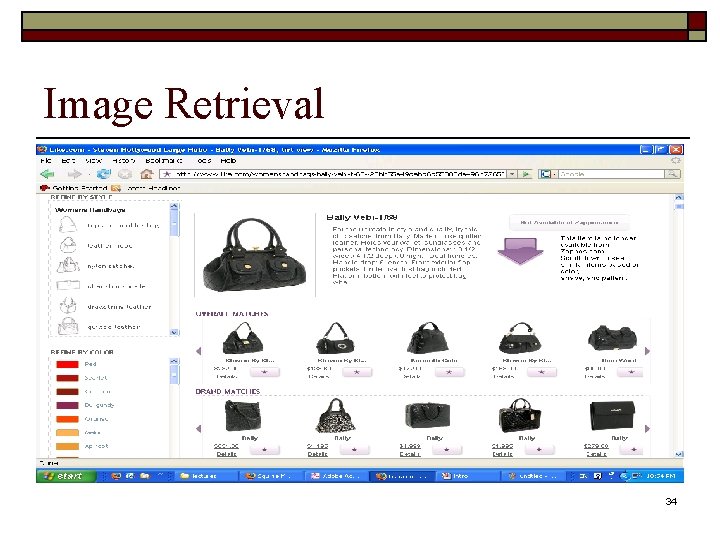Viewport: 720px width, 540px height.
Task: Select the Burgundy color swatch
Action: (x=67, y=405)
